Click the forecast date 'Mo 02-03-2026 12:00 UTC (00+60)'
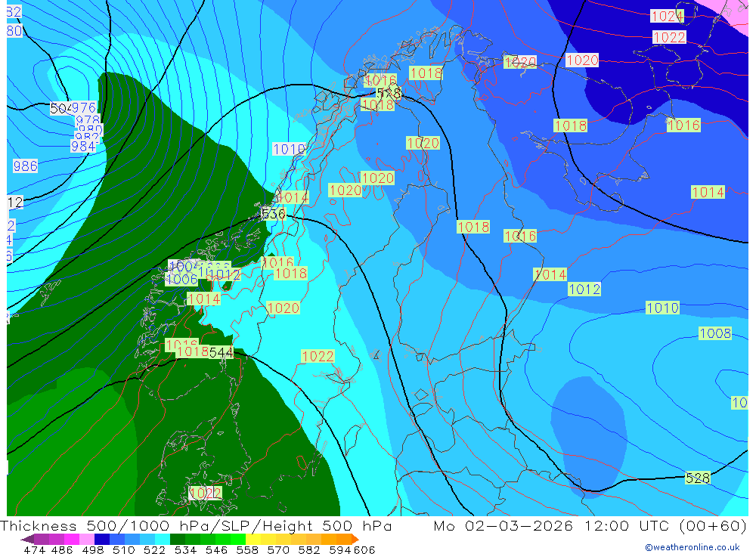The width and height of the screenshot is (756, 554). click(590, 525)
